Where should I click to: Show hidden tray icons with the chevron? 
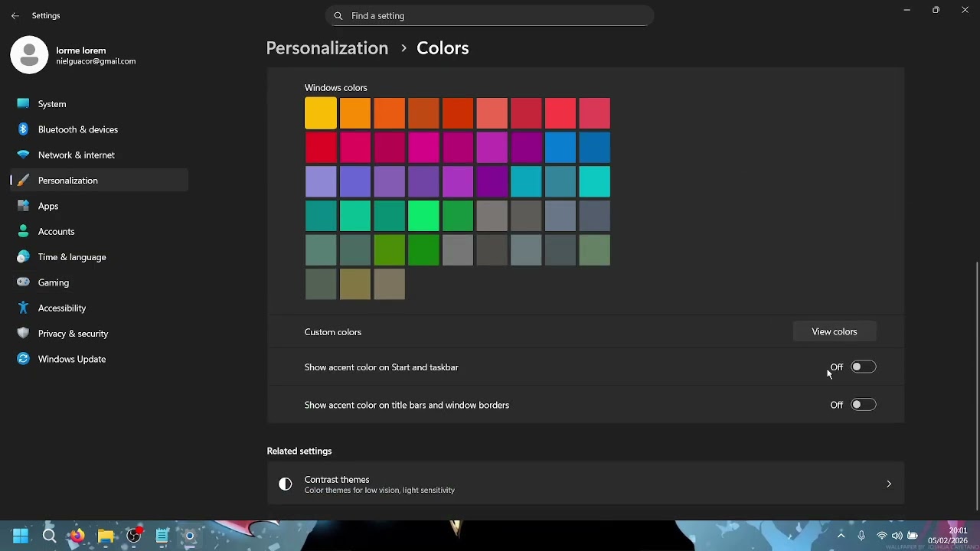click(841, 536)
